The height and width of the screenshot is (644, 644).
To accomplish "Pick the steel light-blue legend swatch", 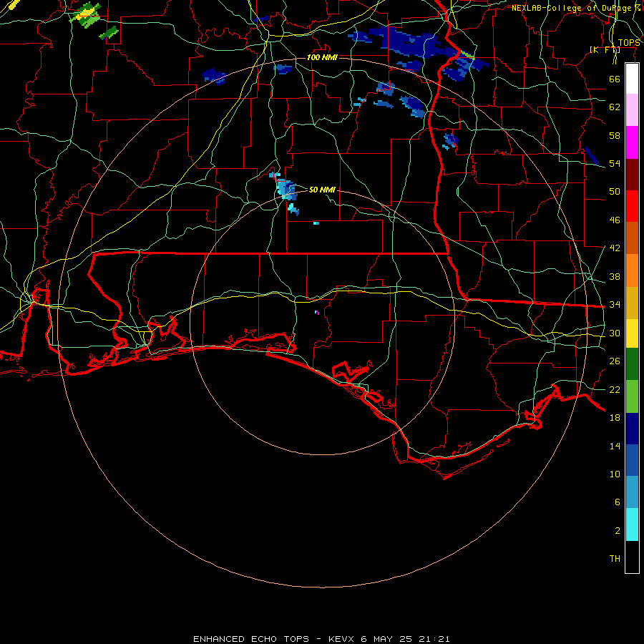I will point(632,492).
